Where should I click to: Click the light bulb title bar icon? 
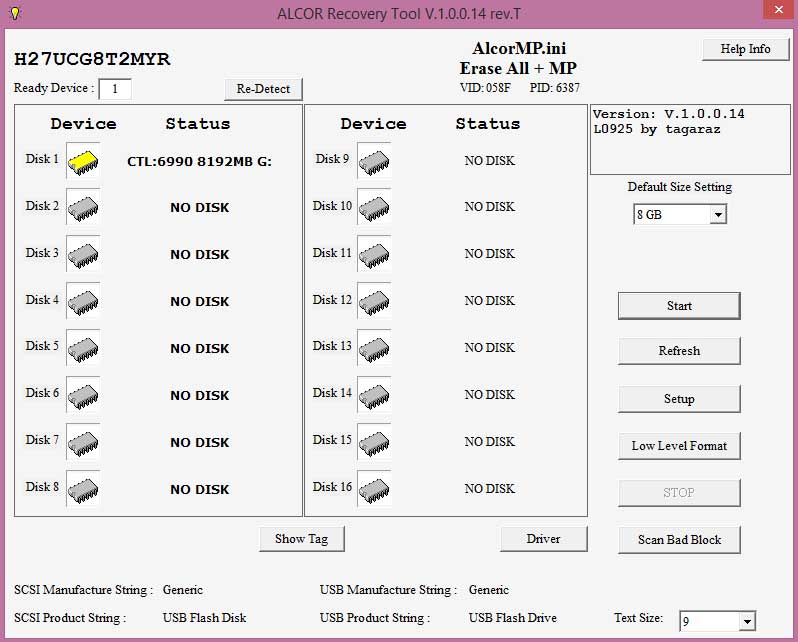click(15, 13)
